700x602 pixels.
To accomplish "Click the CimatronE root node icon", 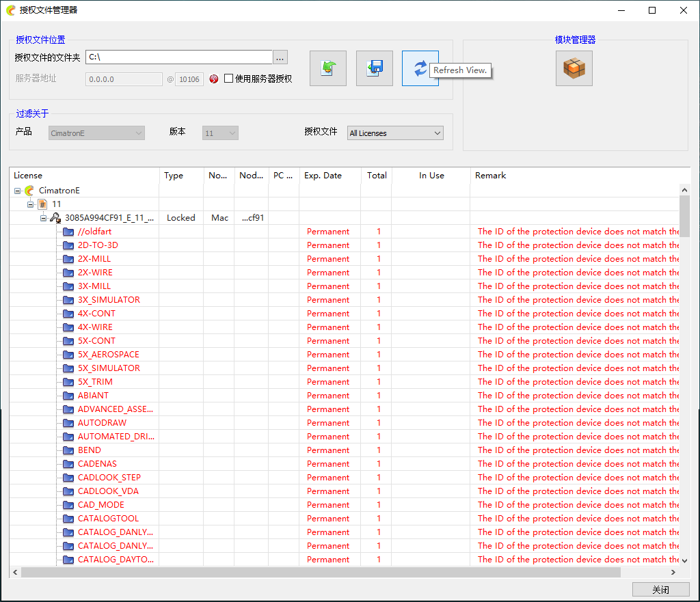I will (29, 191).
